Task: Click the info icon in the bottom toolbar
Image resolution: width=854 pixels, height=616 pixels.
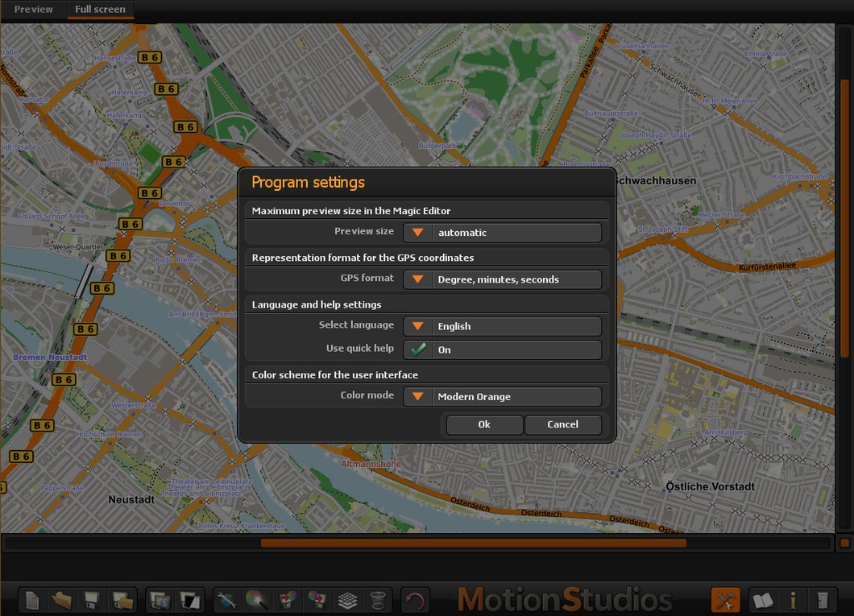Action: [x=793, y=600]
